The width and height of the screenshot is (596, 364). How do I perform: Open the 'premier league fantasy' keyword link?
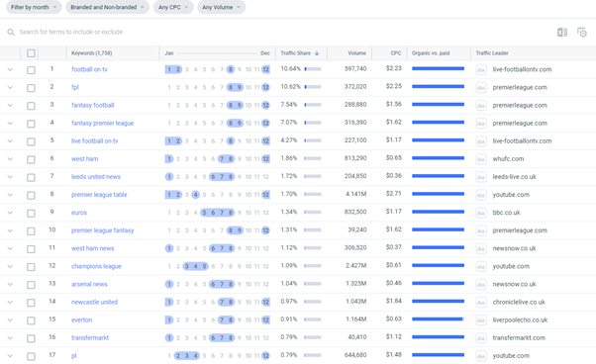tap(103, 230)
